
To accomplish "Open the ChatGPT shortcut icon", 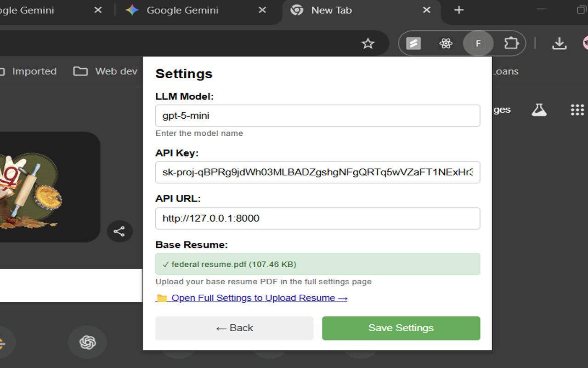I will coord(87,342).
